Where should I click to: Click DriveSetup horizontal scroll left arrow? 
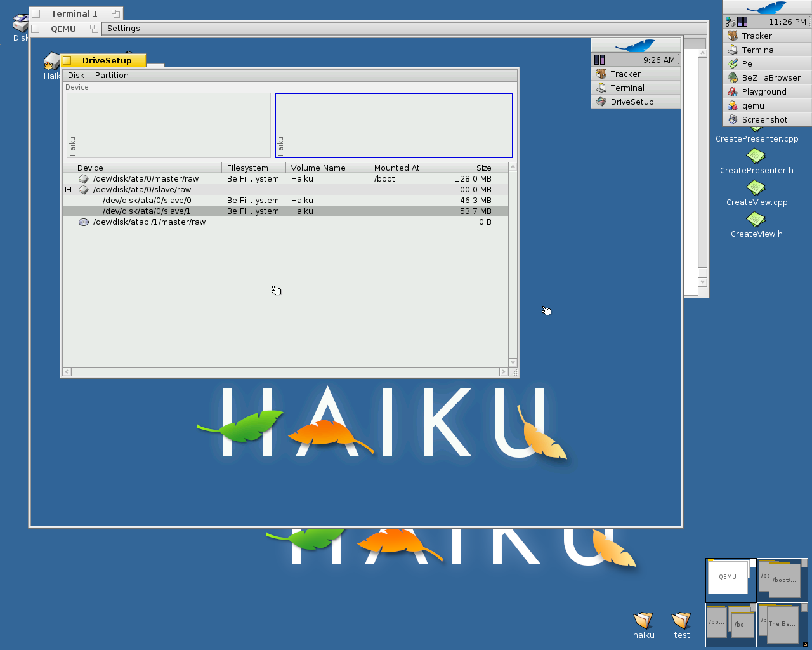click(67, 371)
